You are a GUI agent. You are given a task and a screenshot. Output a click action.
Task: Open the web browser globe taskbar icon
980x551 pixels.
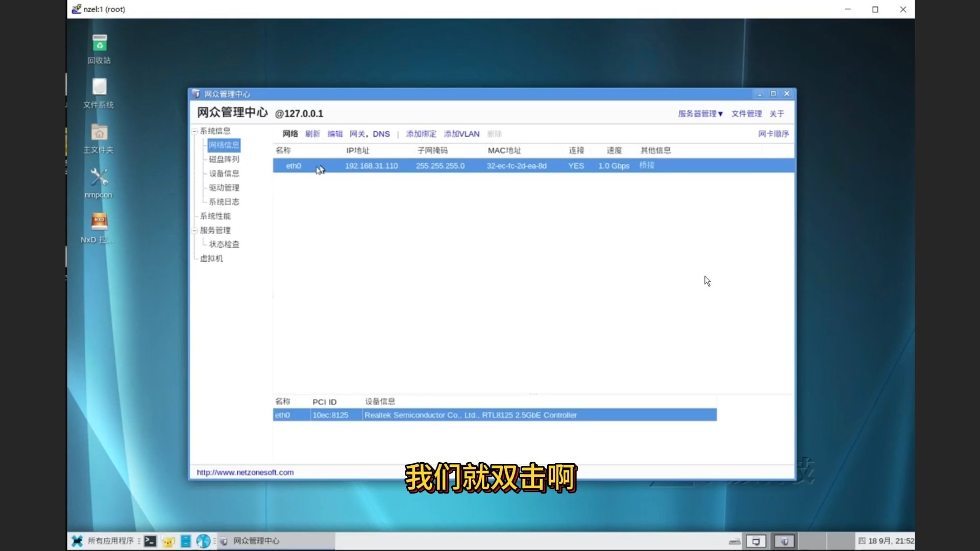click(x=203, y=541)
